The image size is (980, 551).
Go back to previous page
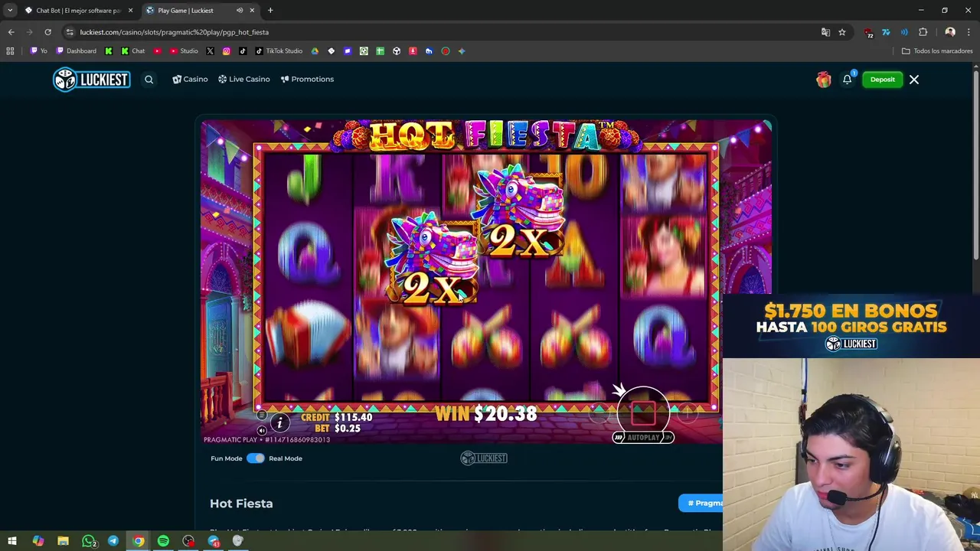click(x=11, y=32)
